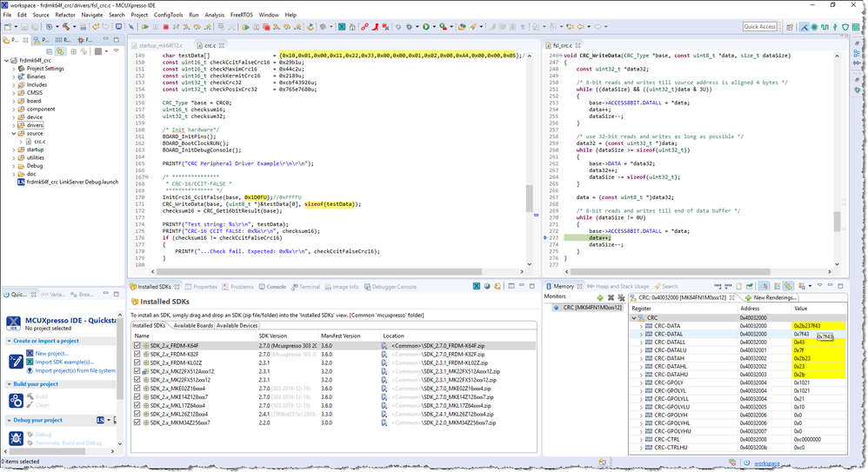Click the bug Debug your project icon

(x=16, y=437)
